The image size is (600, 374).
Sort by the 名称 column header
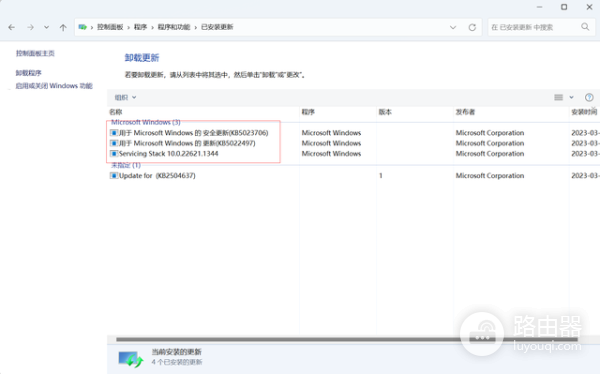tap(116, 112)
